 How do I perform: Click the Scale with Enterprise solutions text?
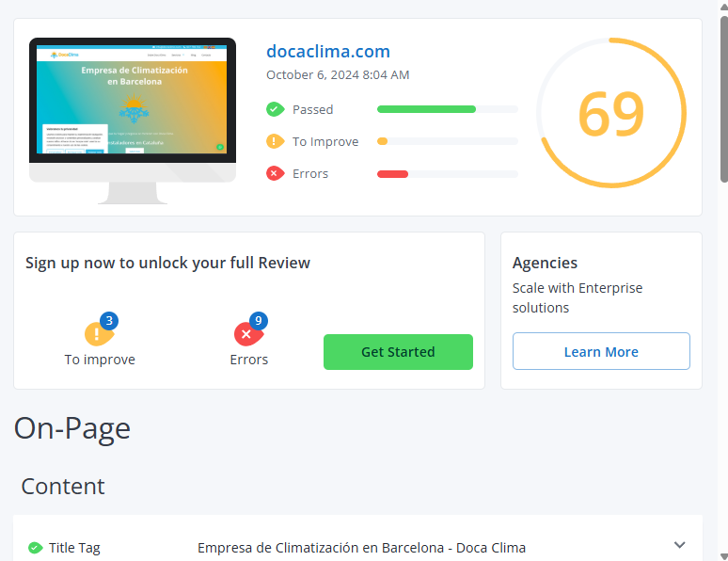tap(578, 298)
